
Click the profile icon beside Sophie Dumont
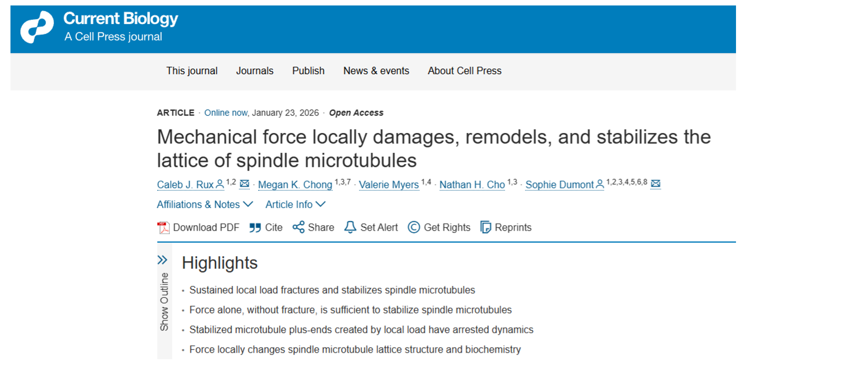coord(600,184)
